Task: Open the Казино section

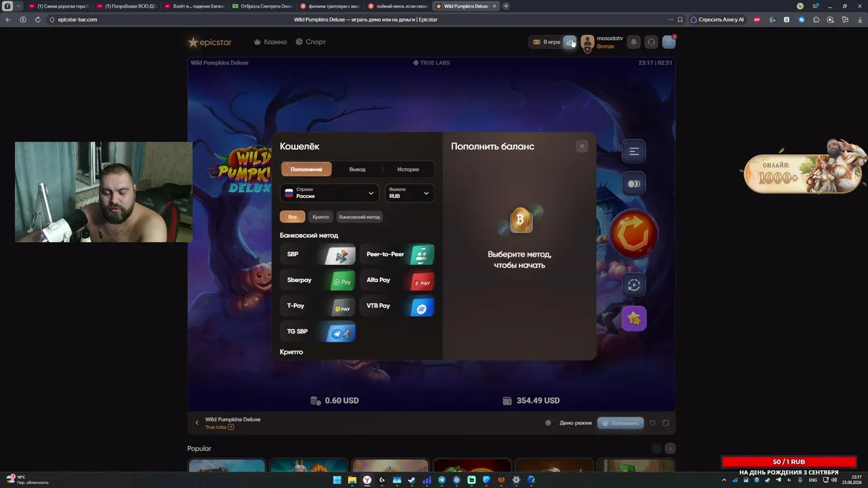Action: point(270,42)
